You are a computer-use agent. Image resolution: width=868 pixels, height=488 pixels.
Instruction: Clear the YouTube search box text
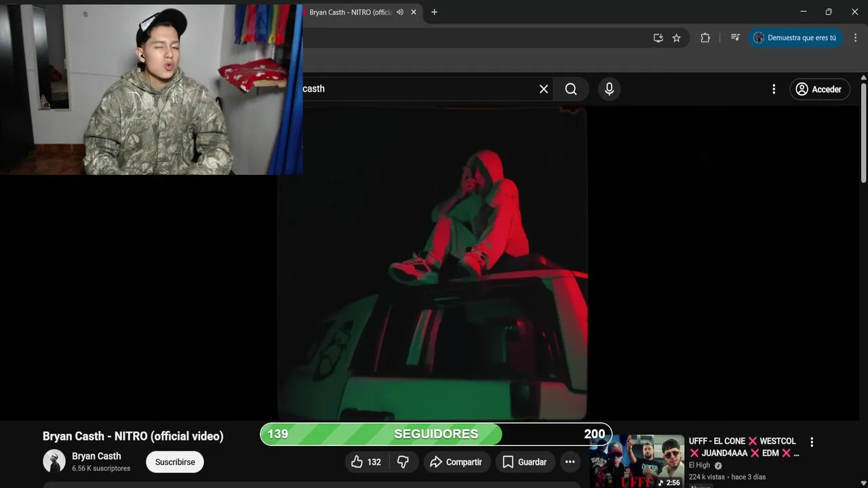(x=544, y=89)
